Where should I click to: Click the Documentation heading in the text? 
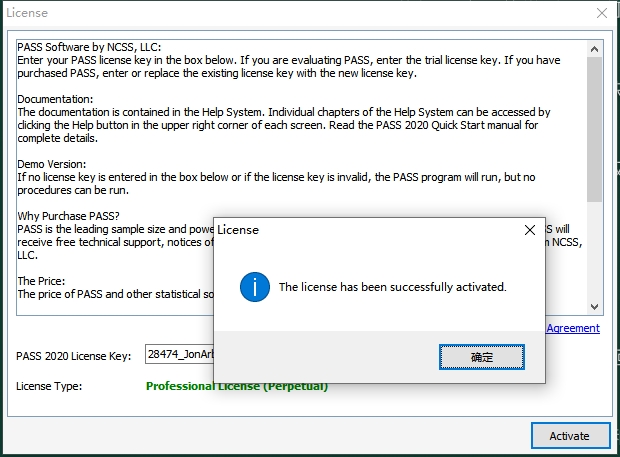click(x=56, y=100)
